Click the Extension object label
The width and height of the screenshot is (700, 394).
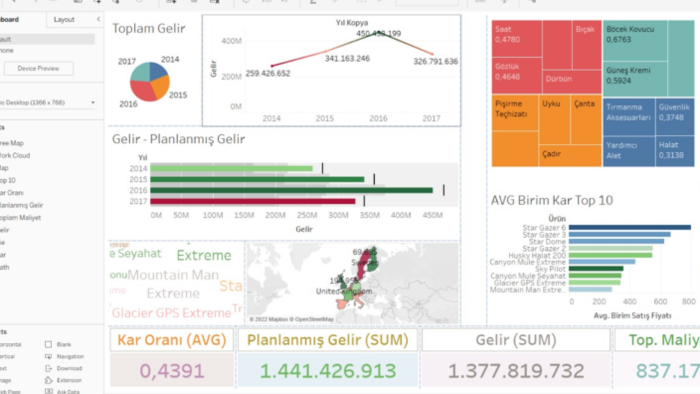coord(69,380)
